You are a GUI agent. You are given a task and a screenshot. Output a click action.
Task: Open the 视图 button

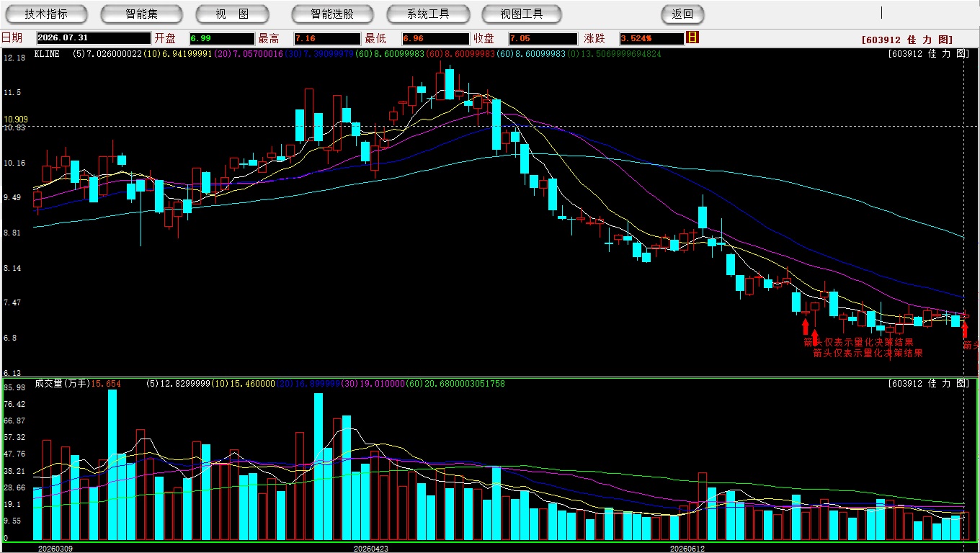232,14
